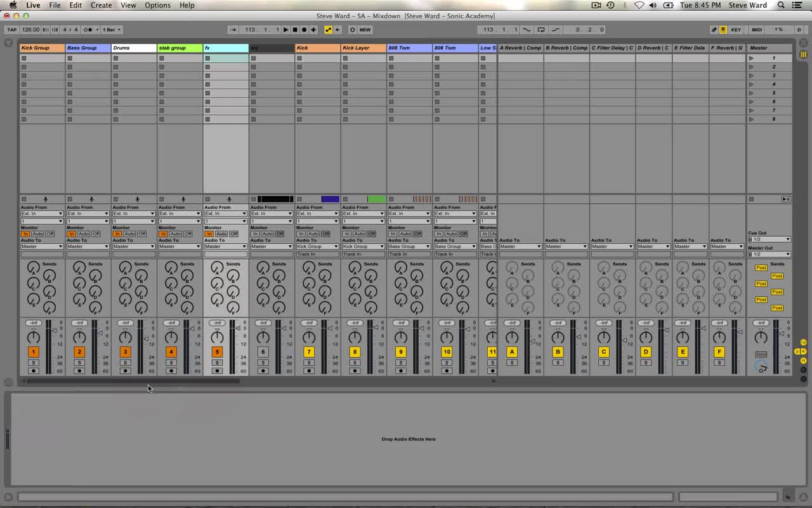Toggle the Draw Mode pencil icon

[714, 30]
